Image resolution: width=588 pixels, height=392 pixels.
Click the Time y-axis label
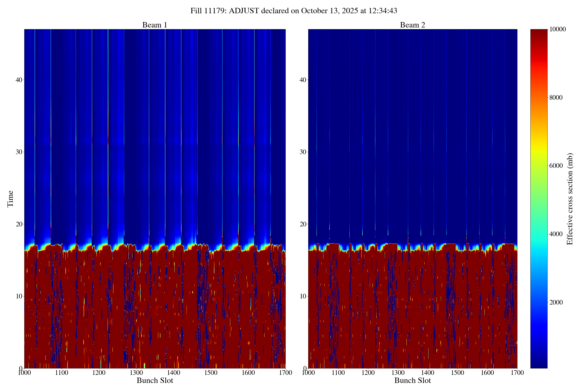click(x=10, y=199)
